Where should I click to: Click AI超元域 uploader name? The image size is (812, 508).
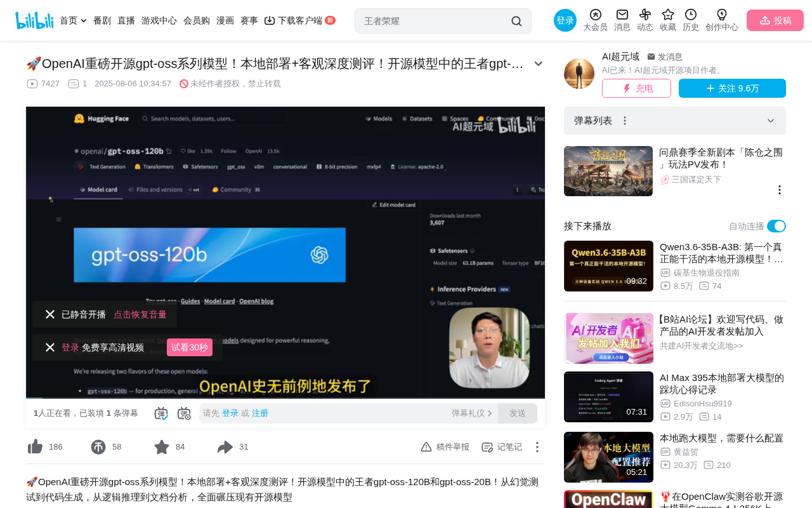pyautogui.click(x=620, y=57)
